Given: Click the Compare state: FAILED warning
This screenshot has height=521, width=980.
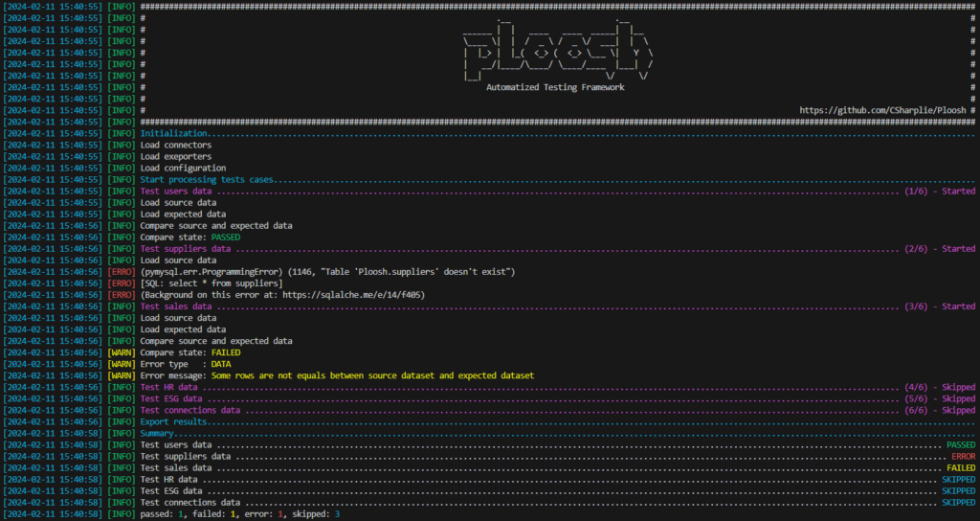Looking at the screenshot, I should pyautogui.click(x=189, y=352).
